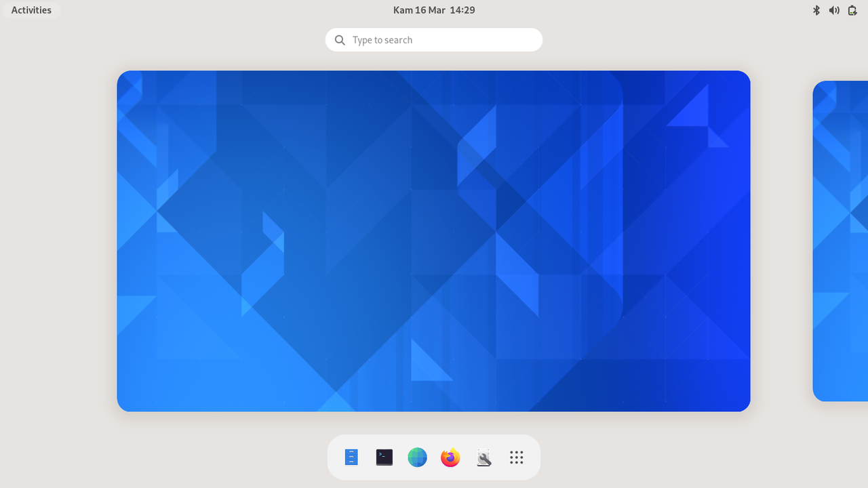The height and width of the screenshot is (488, 868).
Task: Open the clock showing Kam 16 Mar 14:29
Action: (434, 10)
